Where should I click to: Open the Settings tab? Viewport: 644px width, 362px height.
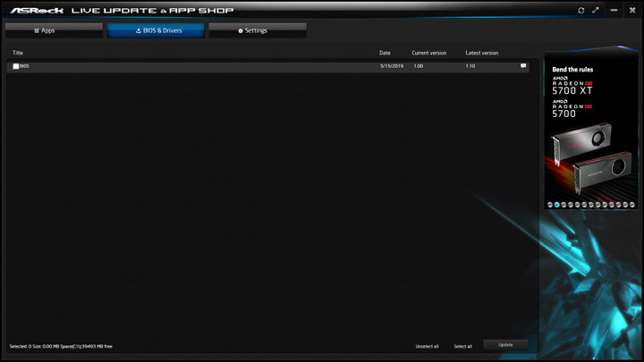pos(258,30)
